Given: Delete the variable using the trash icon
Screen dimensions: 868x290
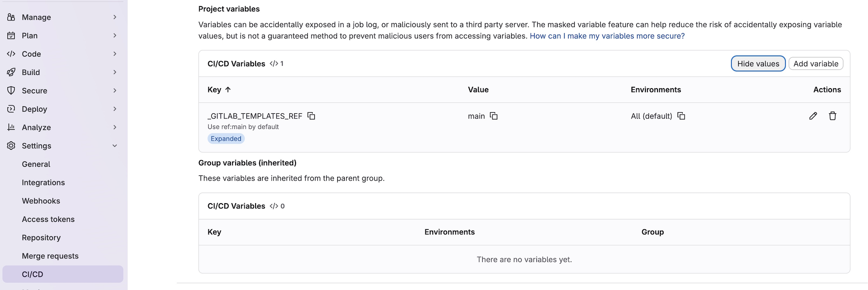Looking at the screenshot, I should (833, 116).
